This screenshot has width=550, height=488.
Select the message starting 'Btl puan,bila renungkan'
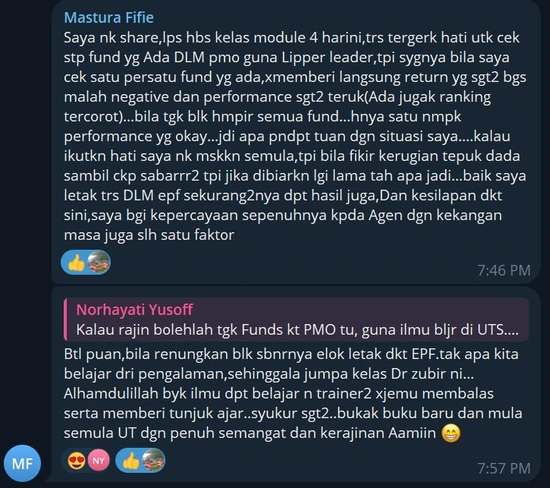pyautogui.click(x=296, y=384)
